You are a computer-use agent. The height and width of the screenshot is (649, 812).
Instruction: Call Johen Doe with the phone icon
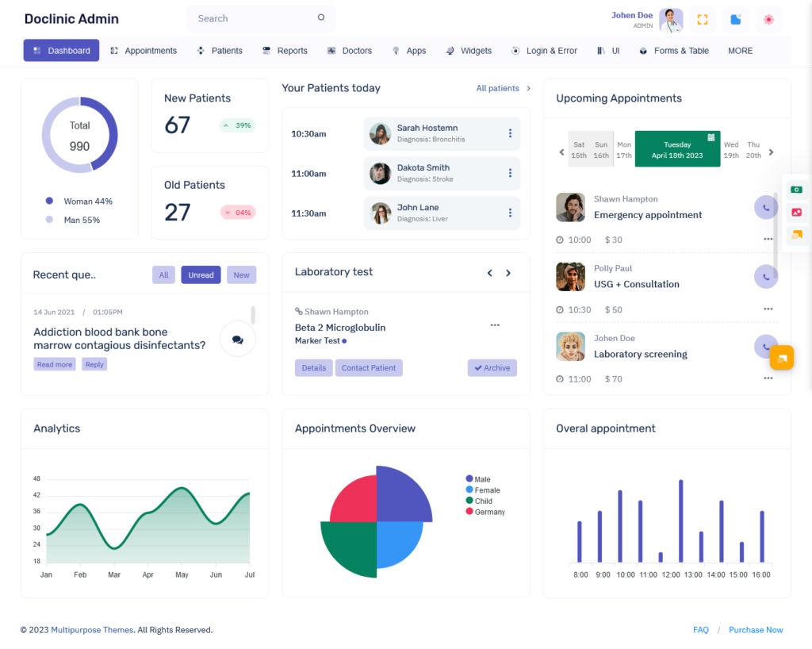[x=764, y=346]
